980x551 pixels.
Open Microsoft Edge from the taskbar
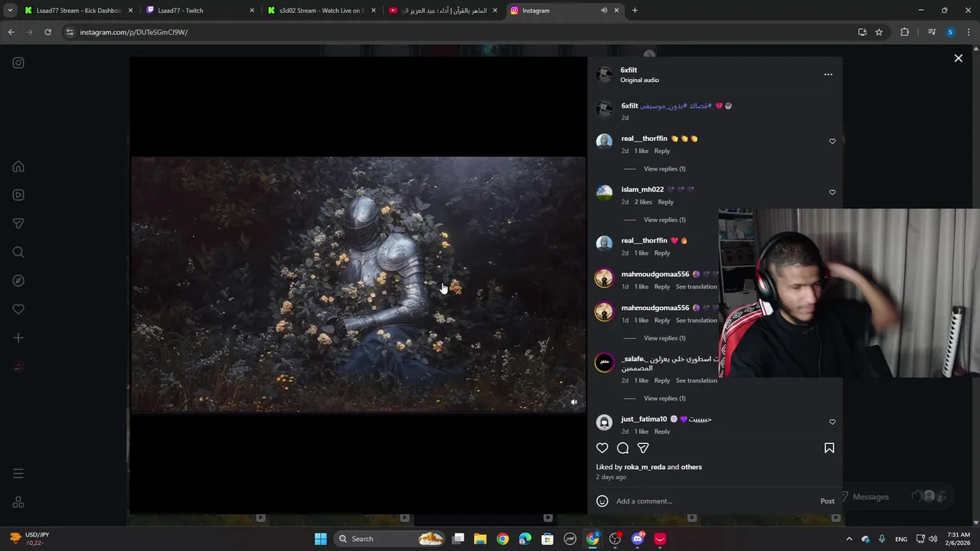click(525, 539)
